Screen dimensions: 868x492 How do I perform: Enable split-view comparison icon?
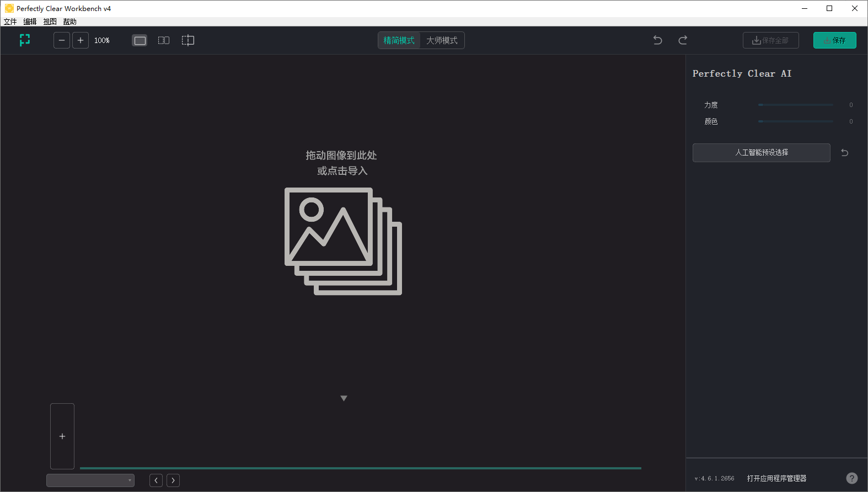(x=188, y=40)
